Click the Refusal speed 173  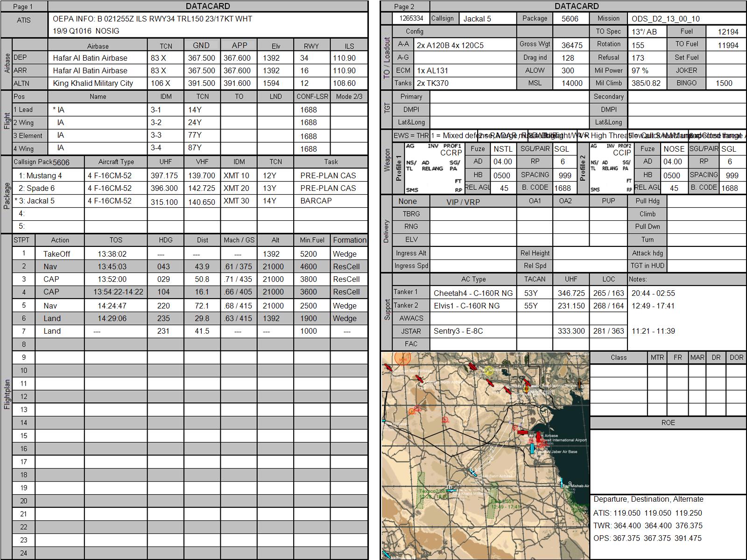638,58
